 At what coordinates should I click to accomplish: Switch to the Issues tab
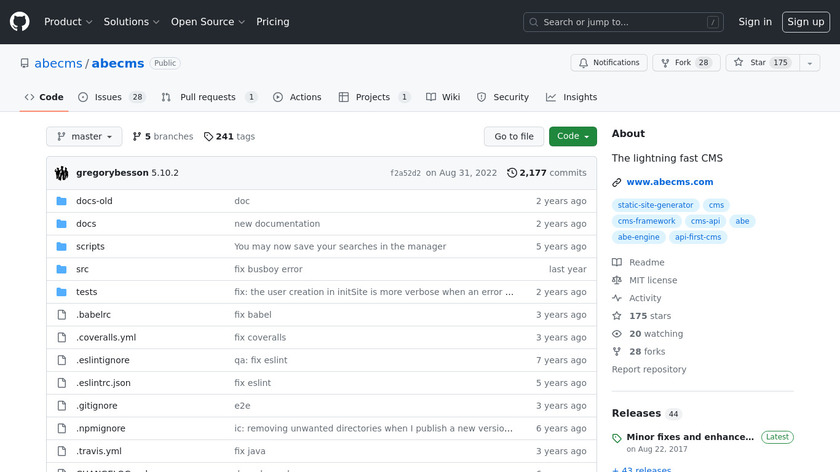tap(111, 97)
